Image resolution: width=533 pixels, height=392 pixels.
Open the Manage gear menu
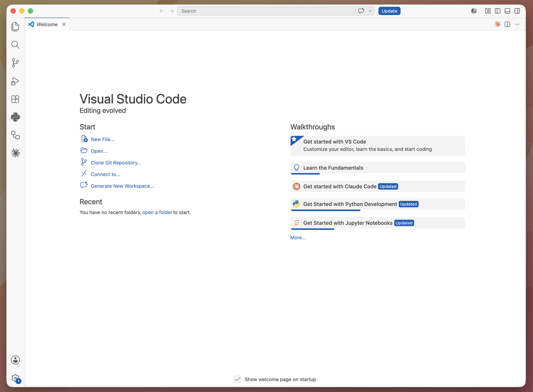15,378
